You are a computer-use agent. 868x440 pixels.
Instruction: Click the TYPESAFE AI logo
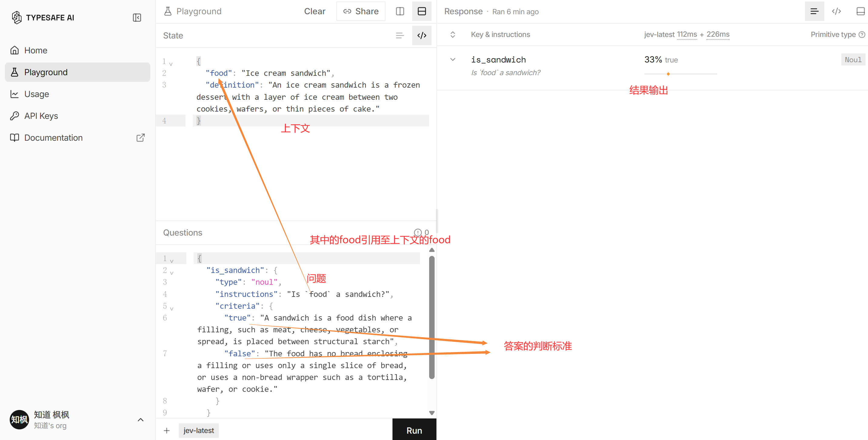tap(43, 18)
